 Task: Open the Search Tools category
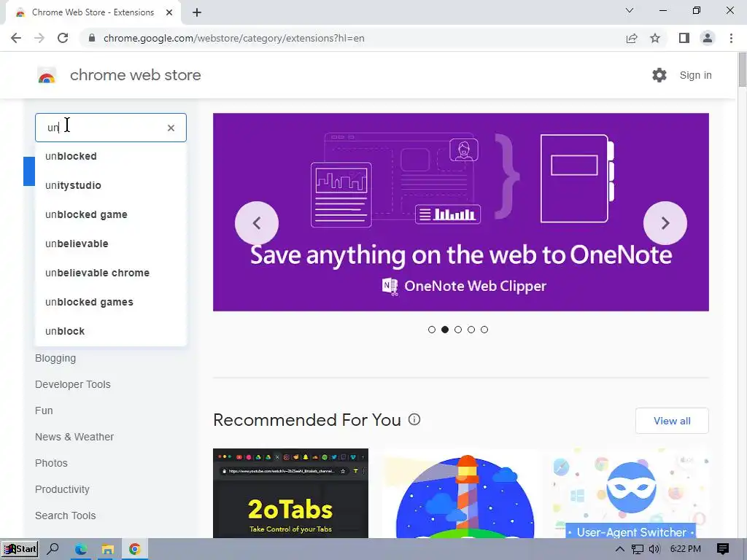[65, 516]
